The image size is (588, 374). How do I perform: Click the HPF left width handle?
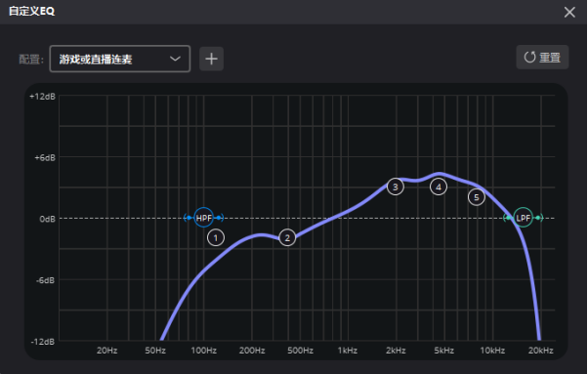(x=188, y=218)
